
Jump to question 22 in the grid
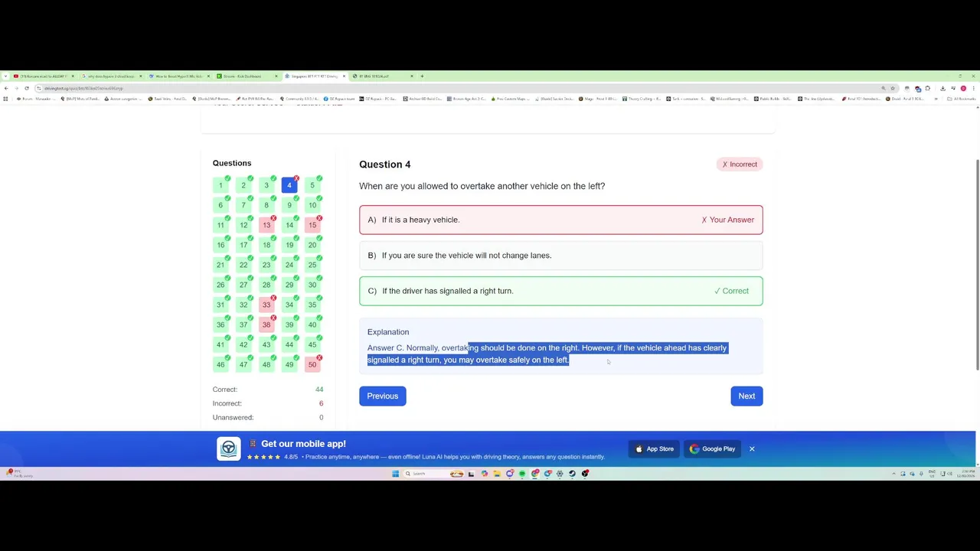[243, 265]
